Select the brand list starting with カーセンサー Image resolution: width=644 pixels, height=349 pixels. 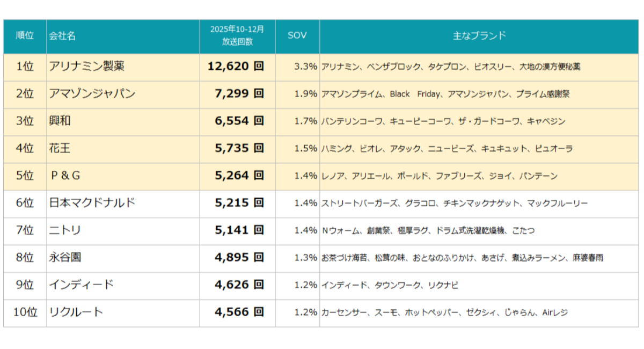coord(444,312)
